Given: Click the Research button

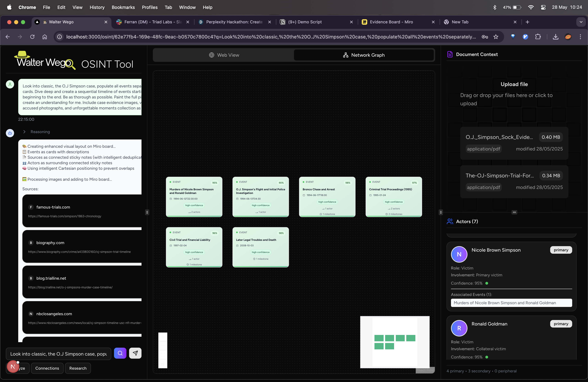Looking at the screenshot, I should tap(78, 368).
